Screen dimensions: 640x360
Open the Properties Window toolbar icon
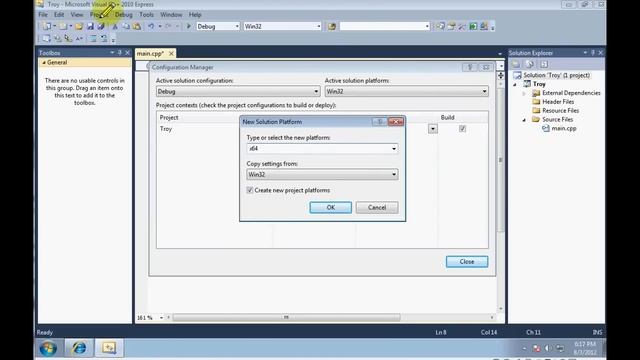451,26
